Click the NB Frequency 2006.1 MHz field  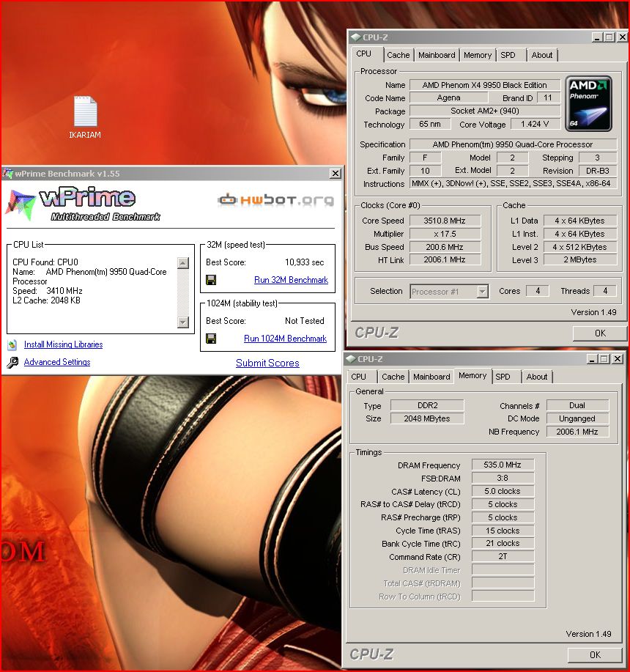[577, 432]
